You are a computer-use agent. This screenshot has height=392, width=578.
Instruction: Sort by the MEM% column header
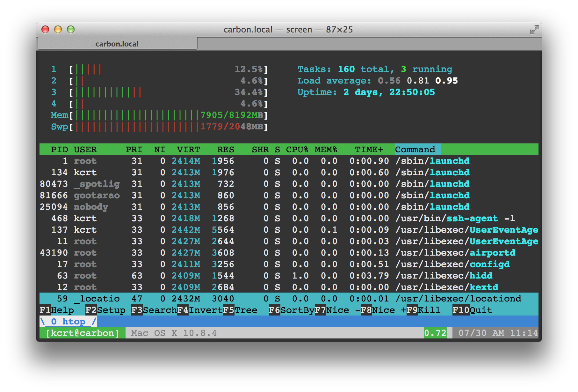326,149
